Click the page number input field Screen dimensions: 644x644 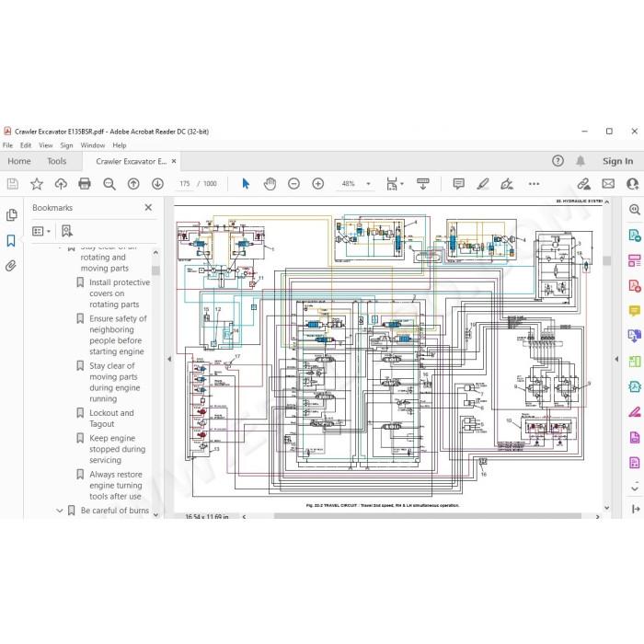(184, 184)
